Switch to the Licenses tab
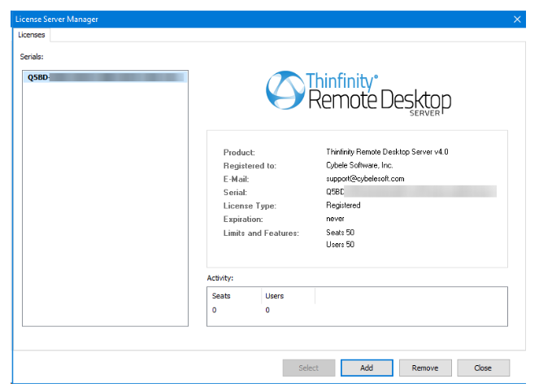 pos(31,35)
